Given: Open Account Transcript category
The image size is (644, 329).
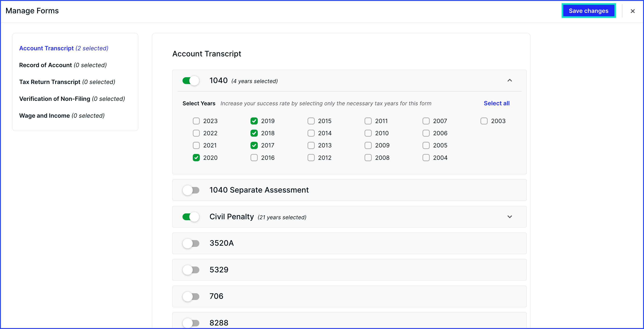Looking at the screenshot, I should coord(64,48).
